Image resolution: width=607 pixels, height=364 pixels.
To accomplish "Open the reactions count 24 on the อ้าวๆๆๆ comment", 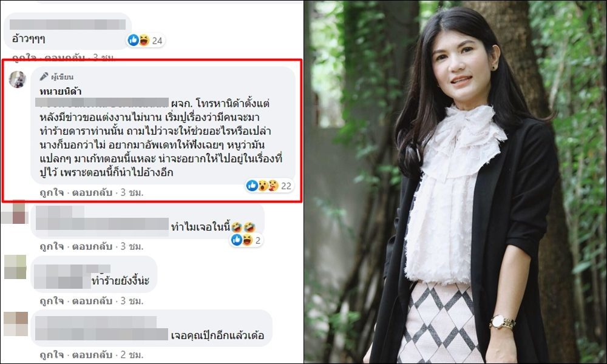I will [x=157, y=41].
